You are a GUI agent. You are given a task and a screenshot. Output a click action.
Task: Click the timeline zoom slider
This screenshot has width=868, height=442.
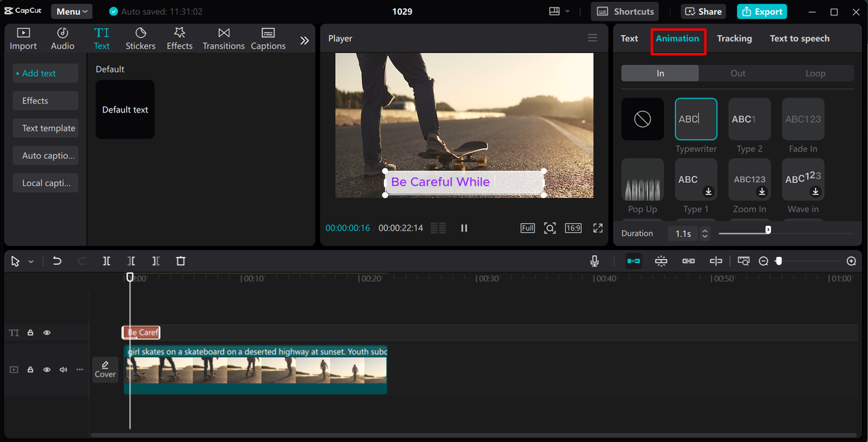click(810, 261)
